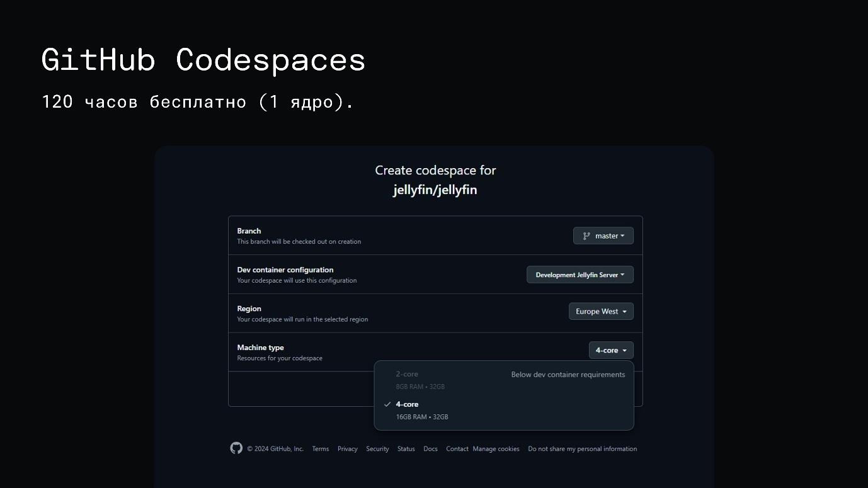Click the Privacy link
868x488 pixels.
click(347, 448)
